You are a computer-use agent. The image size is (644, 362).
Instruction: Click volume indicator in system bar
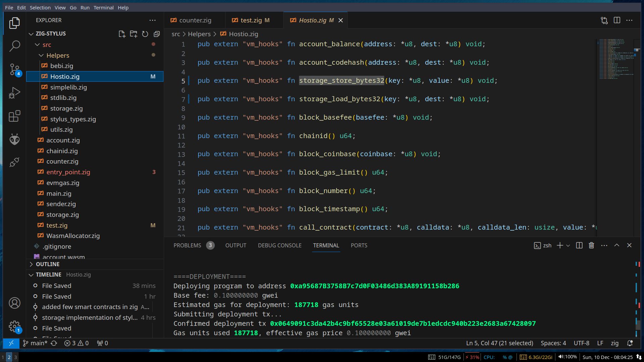567,357
